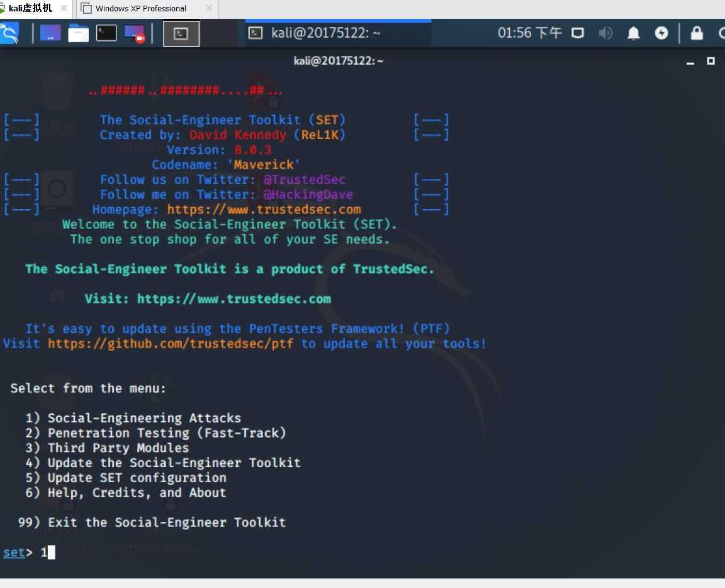Viewport: 725px width, 588px height.
Task: Close the Windows XP Professional tab
Action: pos(209,8)
